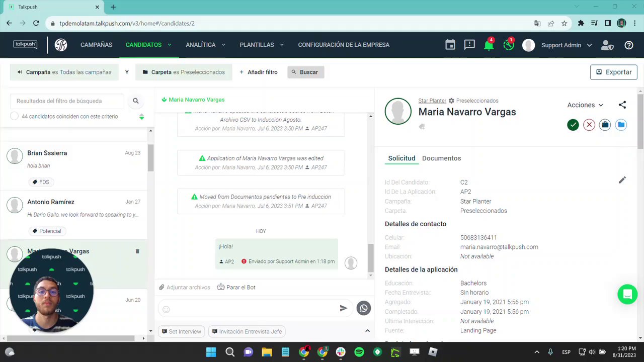Collapse the quick replies panel chevron

point(367,331)
